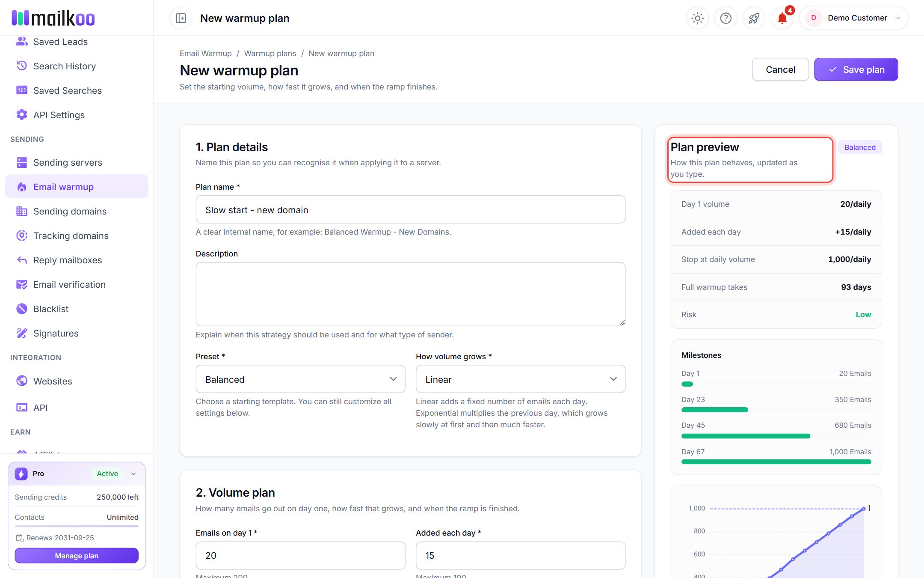Screen dimensions: 924x578
Task: Click the renewal calendar icon
Action: click(20, 538)
